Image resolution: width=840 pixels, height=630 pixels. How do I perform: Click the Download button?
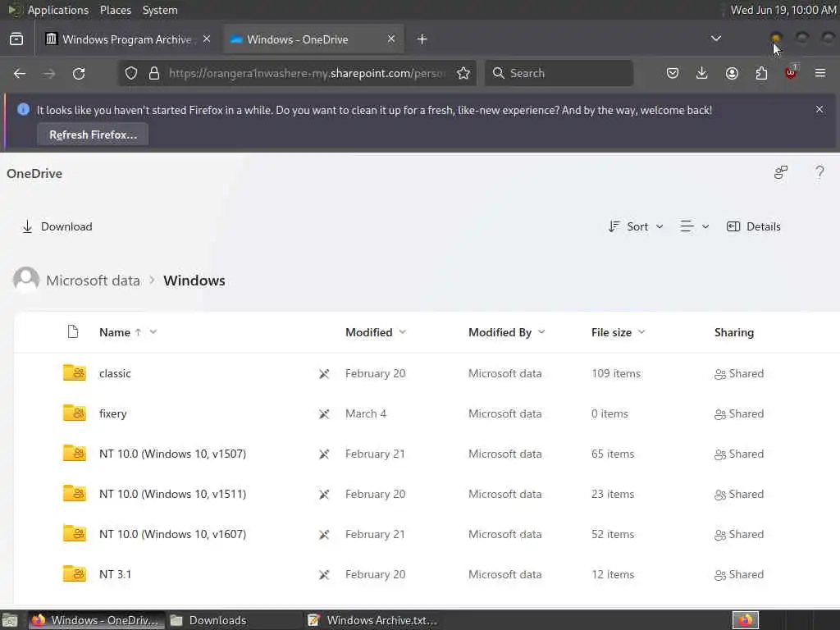(57, 226)
